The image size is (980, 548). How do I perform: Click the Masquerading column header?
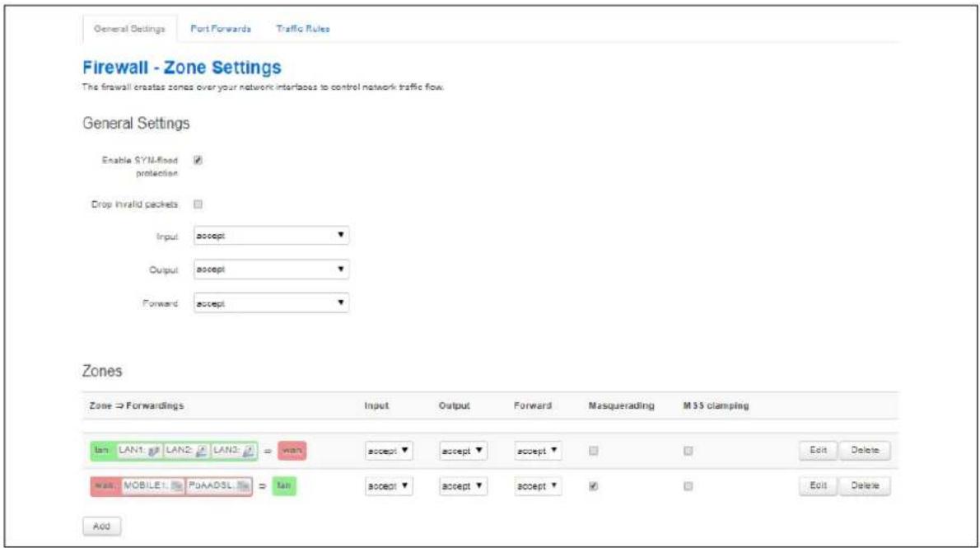click(x=621, y=406)
